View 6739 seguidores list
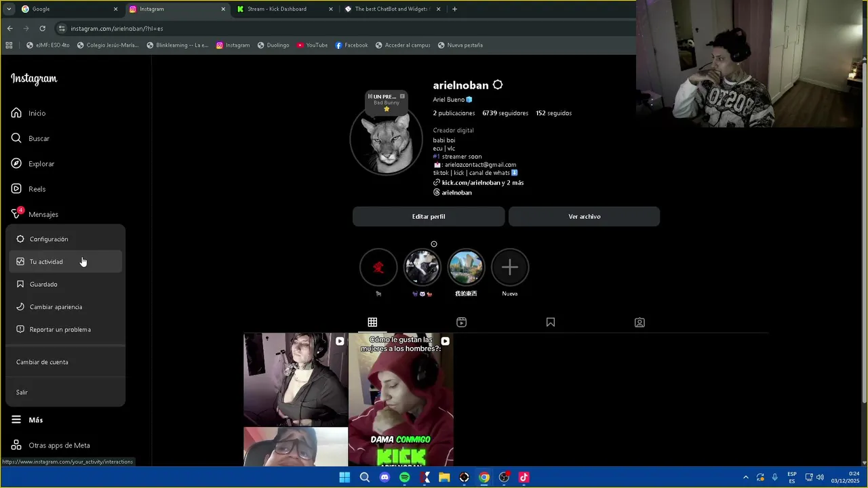Image resolution: width=868 pixels, height=488 pixels. (x=505, y=113)
